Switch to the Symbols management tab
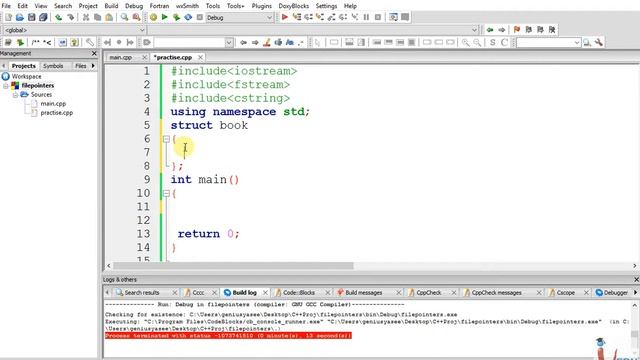Image resolution: width=640 pixels, height=360 pixels. coord(53,66)
